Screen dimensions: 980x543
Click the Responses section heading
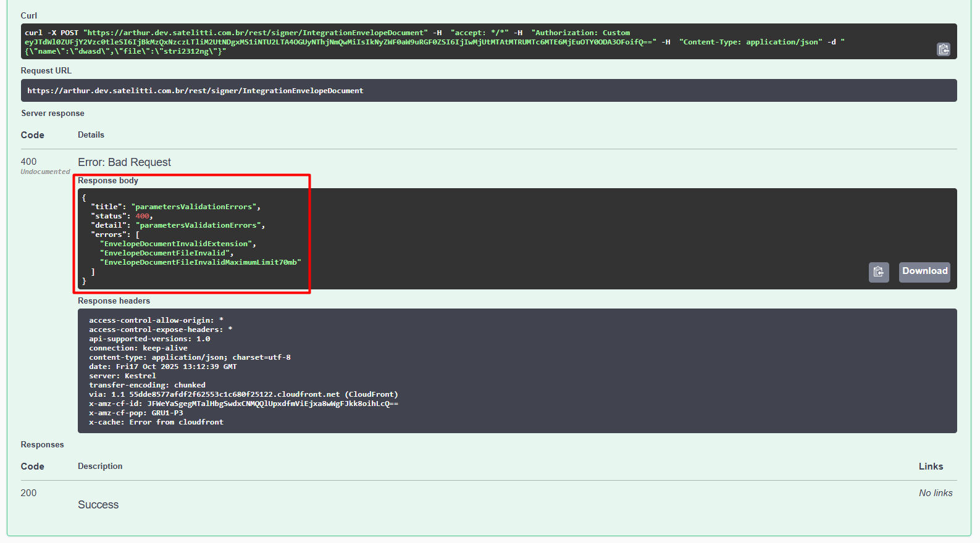coord(42,445)
